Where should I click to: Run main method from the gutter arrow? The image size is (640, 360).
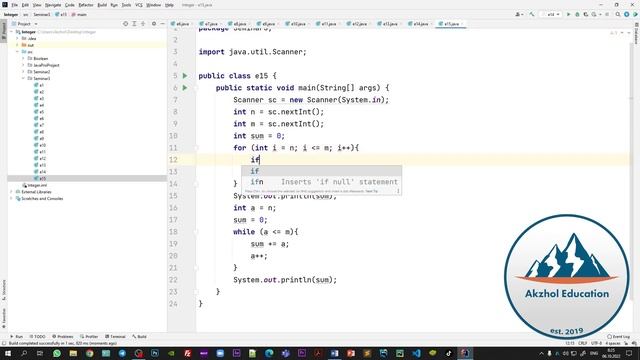pos(185,88)
